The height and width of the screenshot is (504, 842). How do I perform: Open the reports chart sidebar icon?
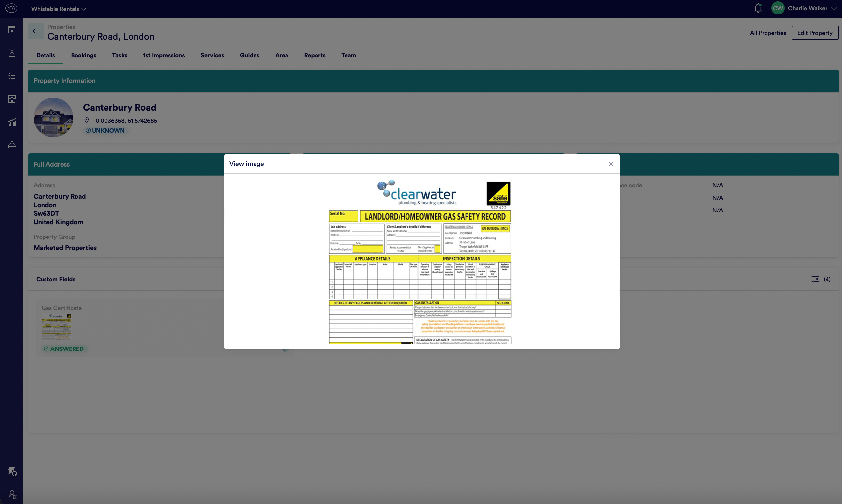(x=12, y=122)
